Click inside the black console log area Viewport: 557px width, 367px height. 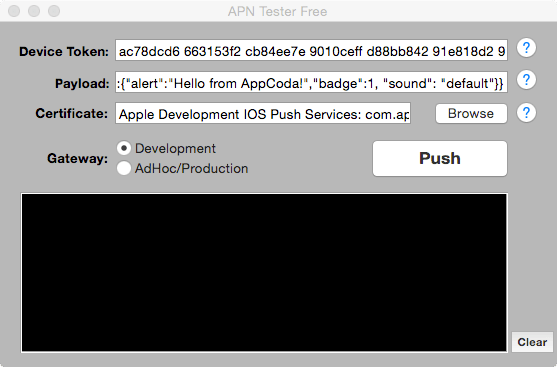click(264, 273)
